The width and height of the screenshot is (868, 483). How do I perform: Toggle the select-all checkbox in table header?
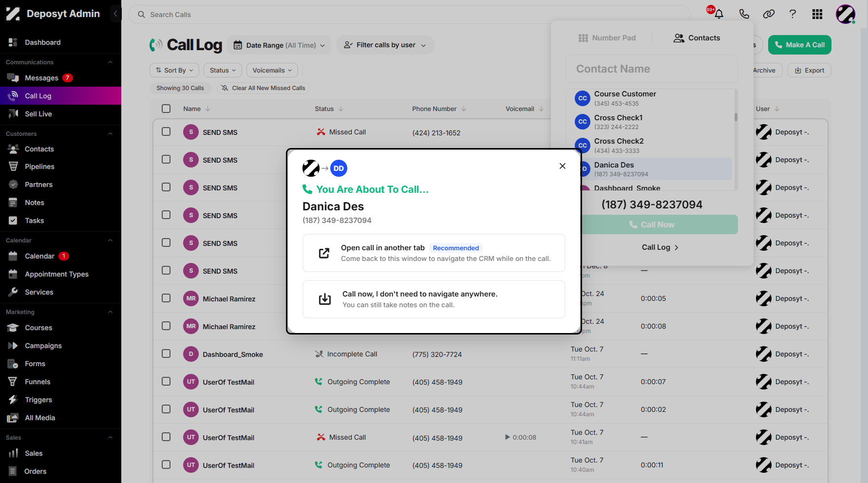tap(166, 109)
